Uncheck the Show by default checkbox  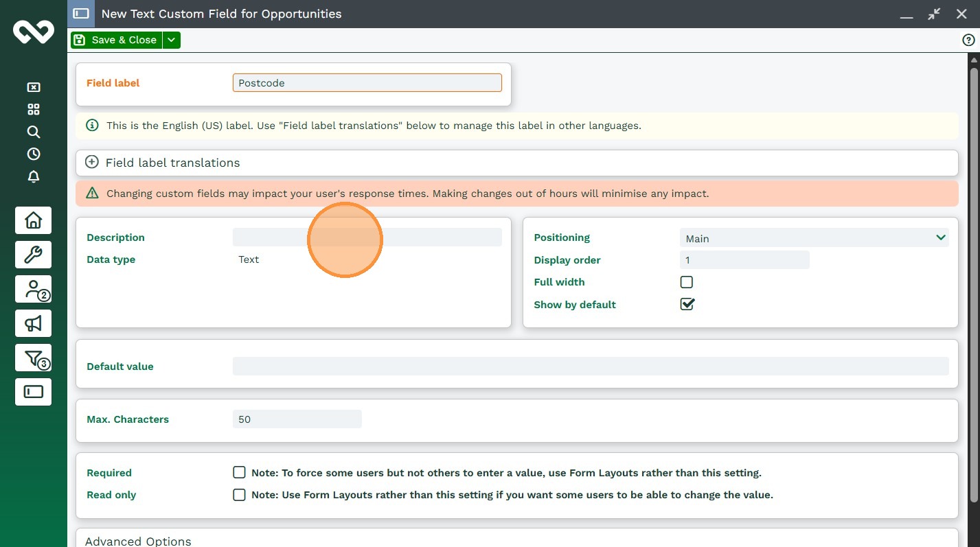point(686,304)
